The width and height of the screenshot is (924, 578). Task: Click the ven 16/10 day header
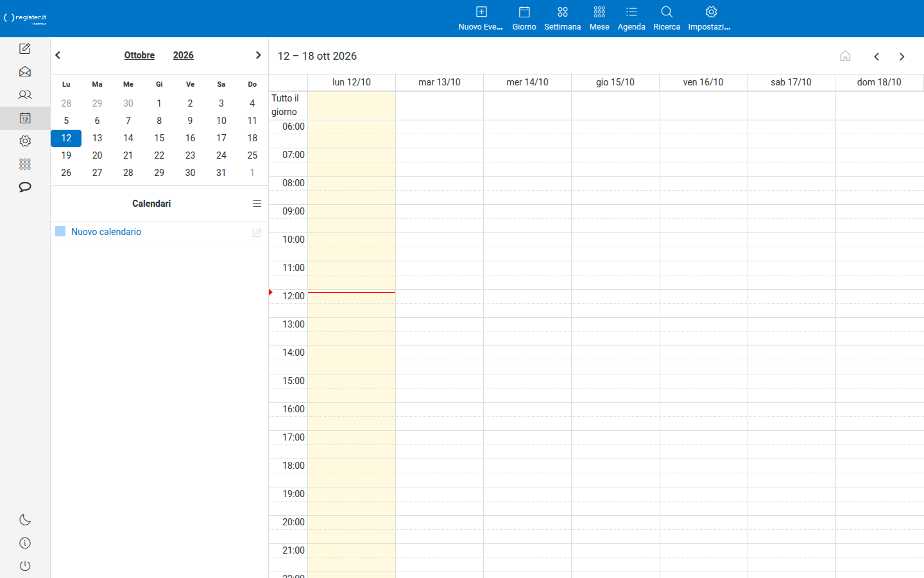[x=703, y=82]
